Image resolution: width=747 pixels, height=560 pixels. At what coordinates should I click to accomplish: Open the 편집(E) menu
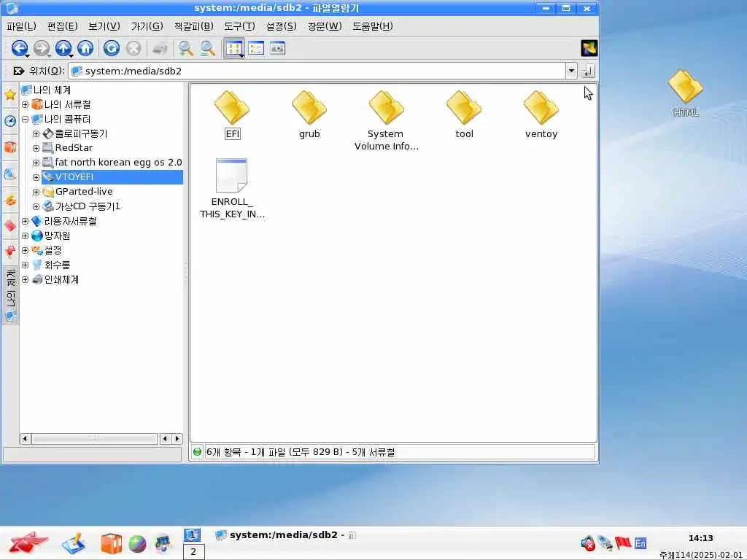[63, 26]
